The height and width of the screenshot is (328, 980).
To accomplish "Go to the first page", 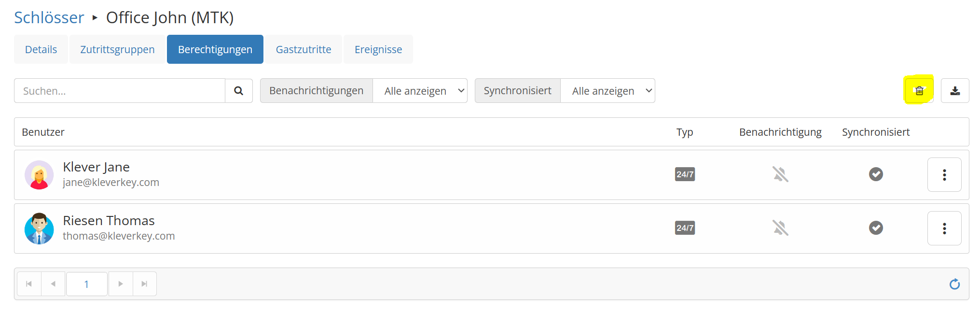I will click(29, 284).
